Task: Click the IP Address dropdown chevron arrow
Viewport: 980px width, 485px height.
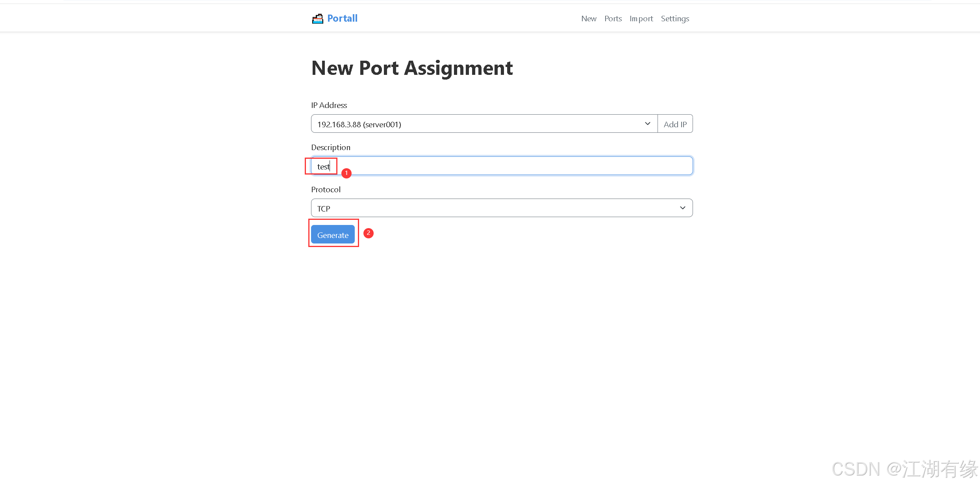Action: tap(647, 123)
